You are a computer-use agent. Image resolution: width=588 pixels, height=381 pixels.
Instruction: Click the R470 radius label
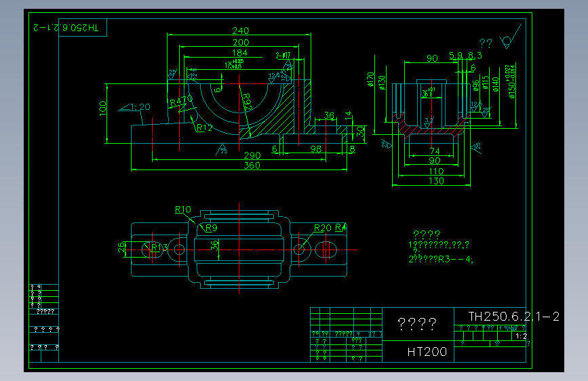[x=181, y=101]
